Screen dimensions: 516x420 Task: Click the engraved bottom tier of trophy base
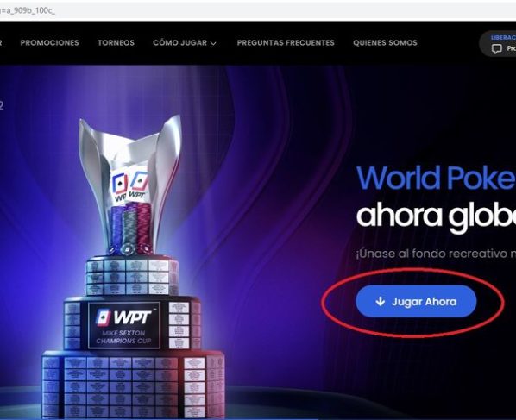133,384
